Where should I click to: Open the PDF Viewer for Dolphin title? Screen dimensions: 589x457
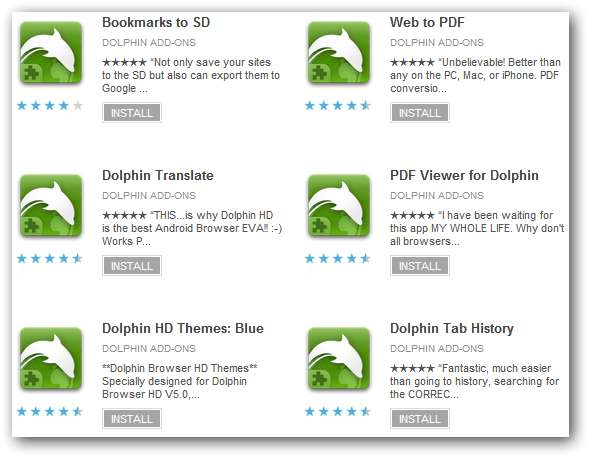pos(464,176)
